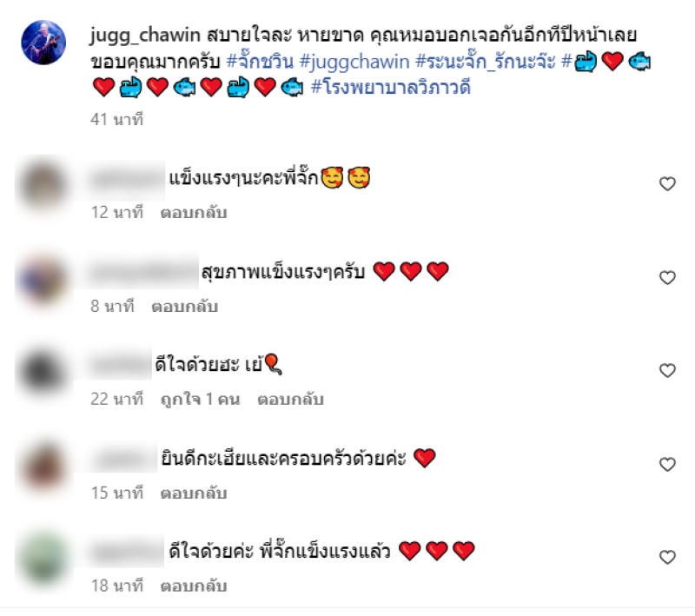Open jugg_chawin profile picture

click(x=43, y=42)
